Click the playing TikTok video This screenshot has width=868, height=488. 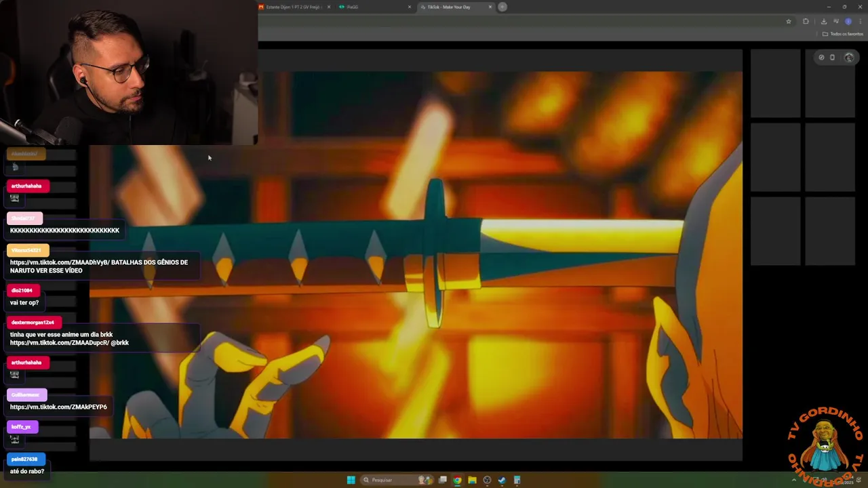click(416, 255)
